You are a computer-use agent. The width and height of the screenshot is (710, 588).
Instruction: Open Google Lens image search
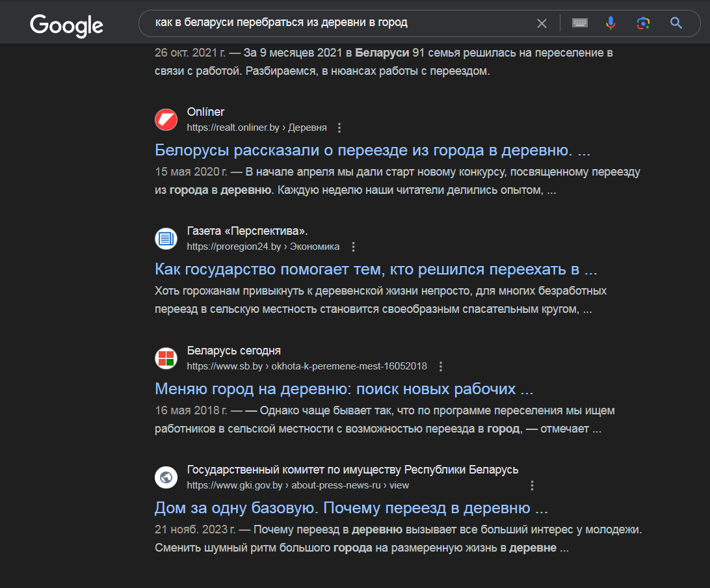point(643,23)
